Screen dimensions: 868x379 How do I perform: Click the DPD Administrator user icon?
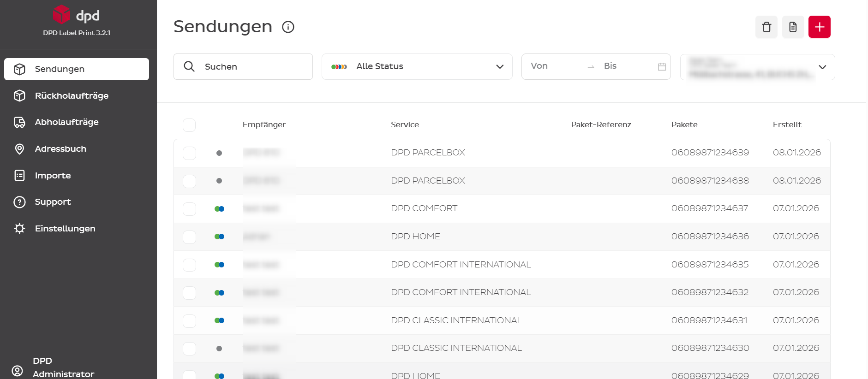click(x=17, y=371)
